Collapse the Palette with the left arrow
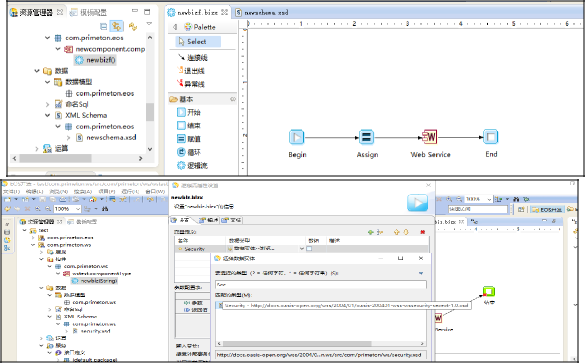 (x=175, y=27)
